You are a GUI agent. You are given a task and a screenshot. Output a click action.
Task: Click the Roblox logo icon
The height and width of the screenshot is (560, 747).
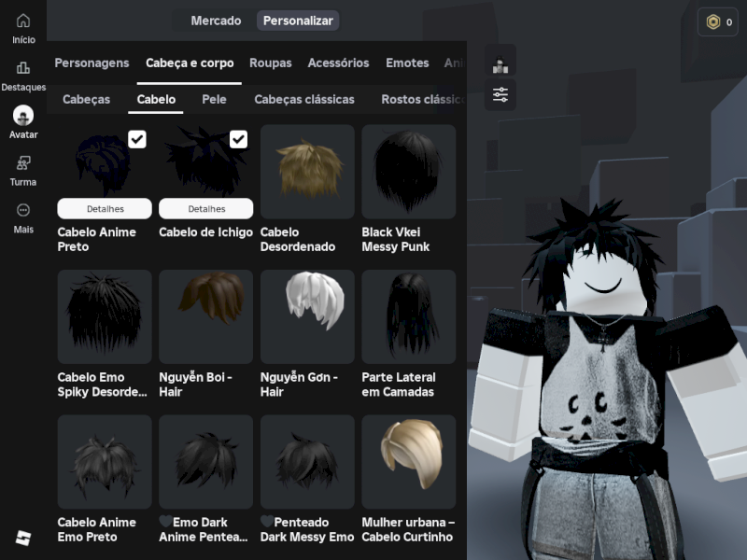coord(22,539)
